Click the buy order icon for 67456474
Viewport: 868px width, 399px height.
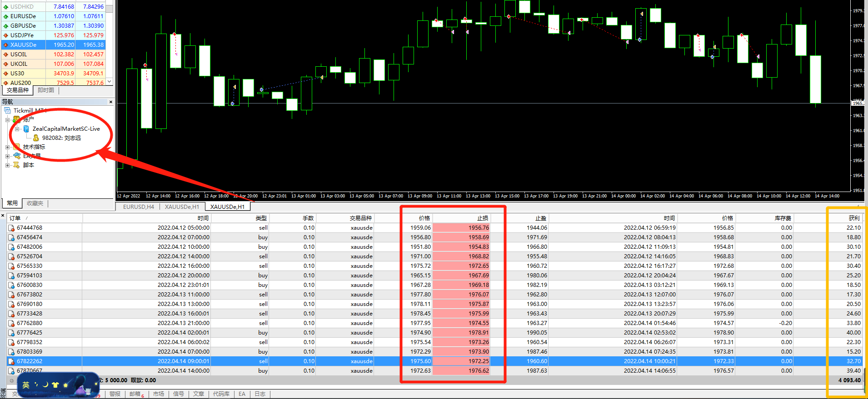11,237
